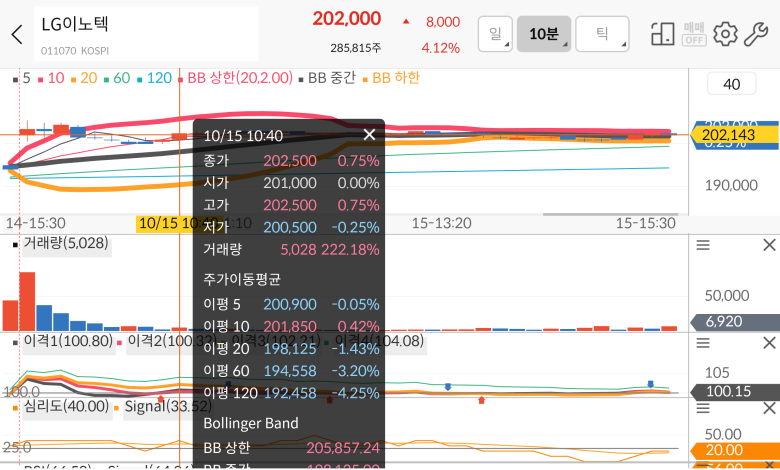Screen dimensions: 780x470
Task: Close the 이격 disparity panel
Action: click(769, 343)
